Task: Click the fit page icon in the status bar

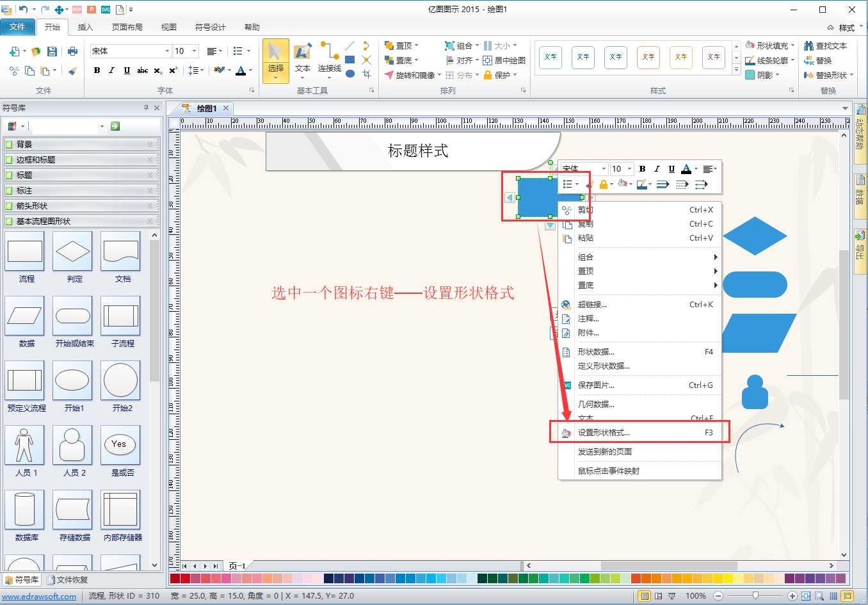Action: [806, 596]
